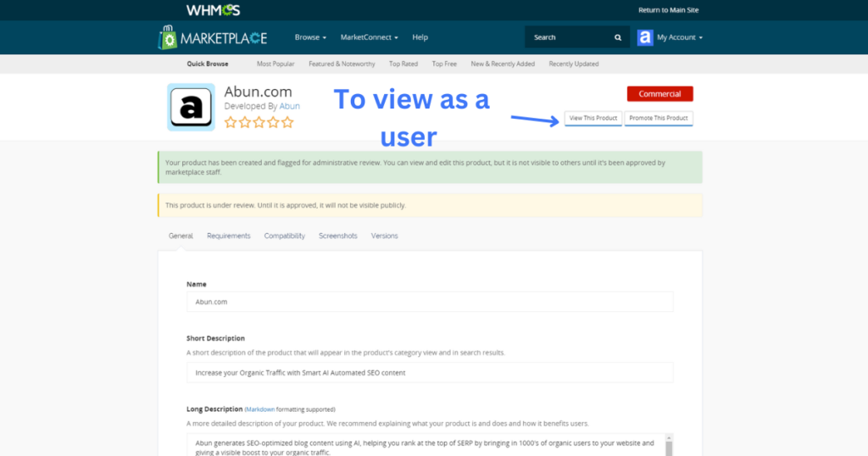Switch to the General tab
Screen dimensions: 868x456
[181, 236]
